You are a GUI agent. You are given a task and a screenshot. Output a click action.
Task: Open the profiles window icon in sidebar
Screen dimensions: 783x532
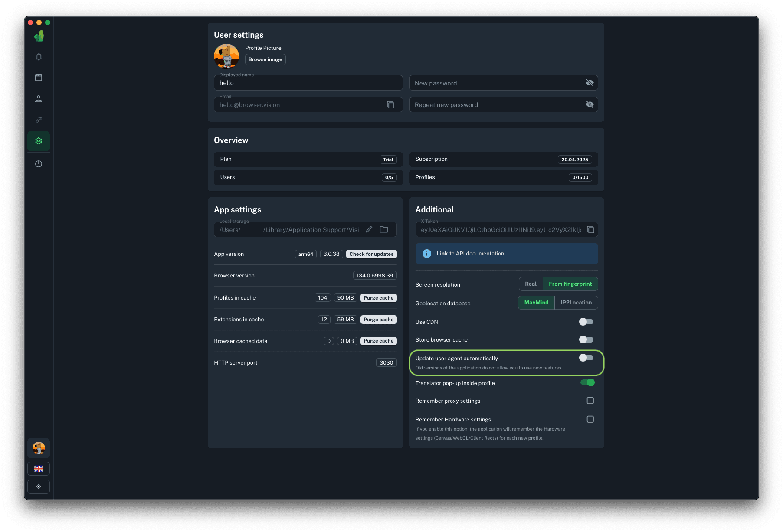tap(39, 78)
